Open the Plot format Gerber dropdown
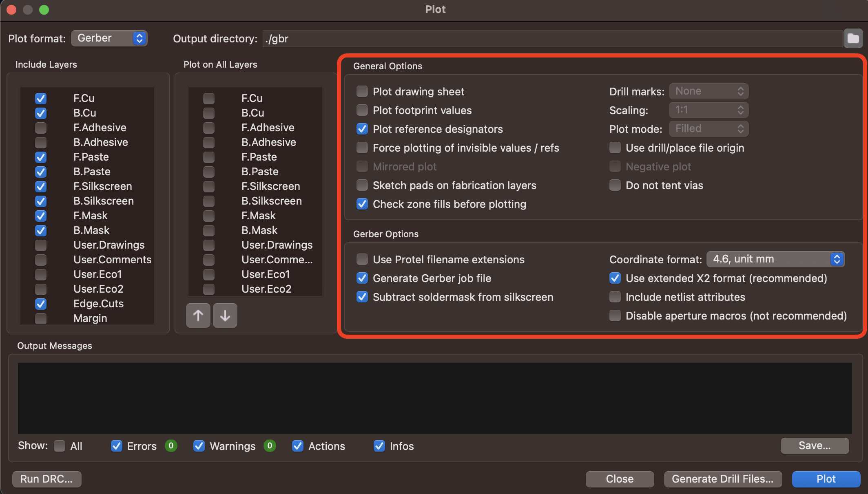The width and height of the screenshot is (868, 494). pos(109,38)
